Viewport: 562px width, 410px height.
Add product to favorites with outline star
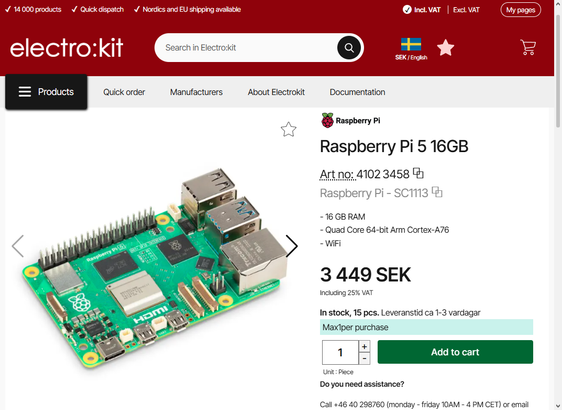(289, 129)
